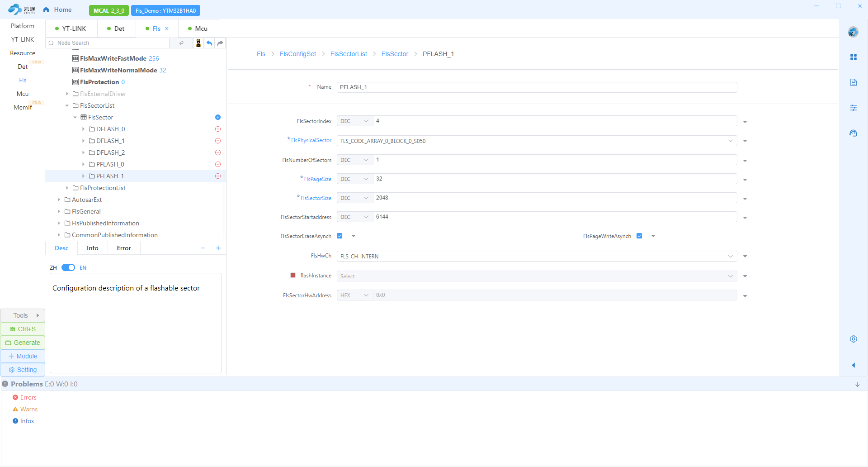Click the Generate button
This screenshot has width=868, height=467.
tap(23, 343)
